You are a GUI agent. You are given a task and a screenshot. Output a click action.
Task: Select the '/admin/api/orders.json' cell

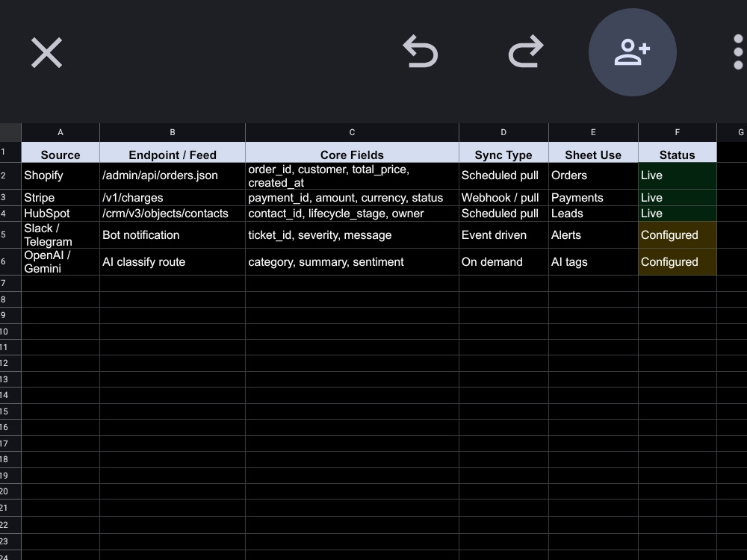point(173,175)
